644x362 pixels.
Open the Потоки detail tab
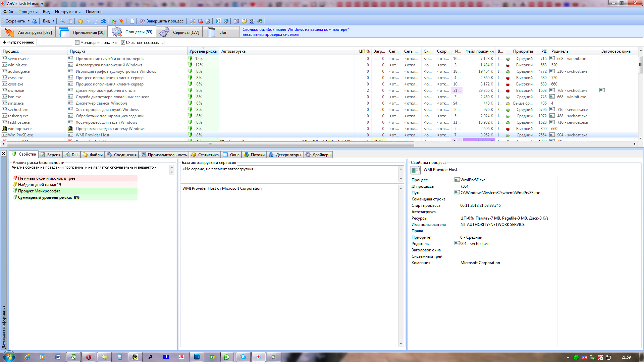(254, 155)
